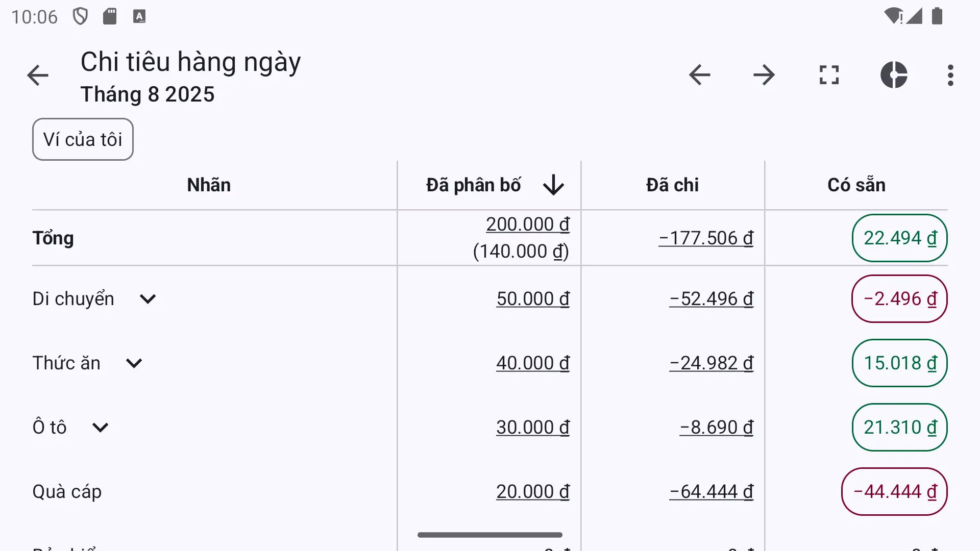Toggle fullscreen view icon
Screen dimensions: 980x551
coord(829,75)
